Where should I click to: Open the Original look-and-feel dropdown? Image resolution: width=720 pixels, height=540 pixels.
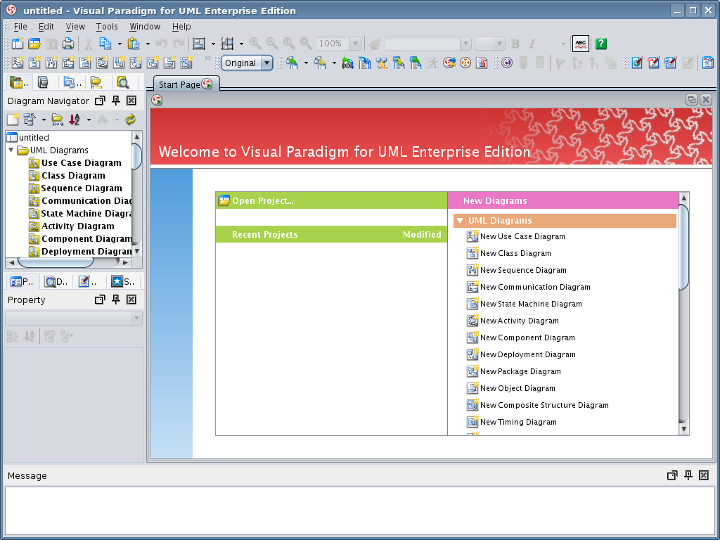point(267,63)
